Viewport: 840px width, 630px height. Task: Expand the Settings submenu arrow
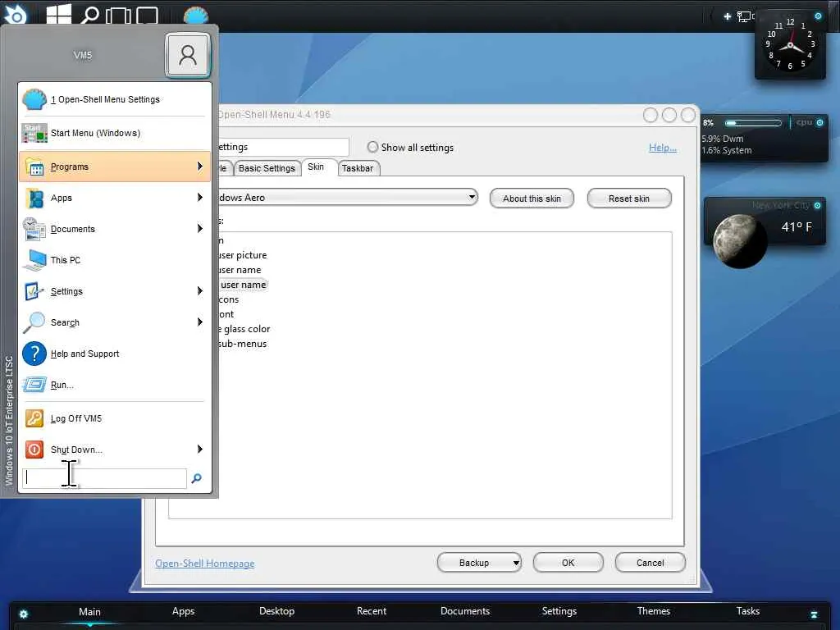[x=200, y=291]
